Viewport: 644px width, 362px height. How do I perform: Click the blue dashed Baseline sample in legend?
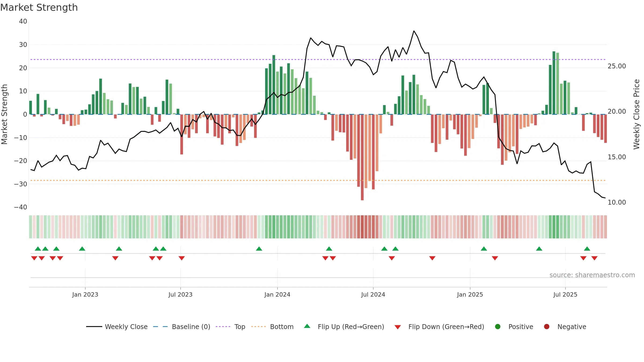tap(160, 327)
